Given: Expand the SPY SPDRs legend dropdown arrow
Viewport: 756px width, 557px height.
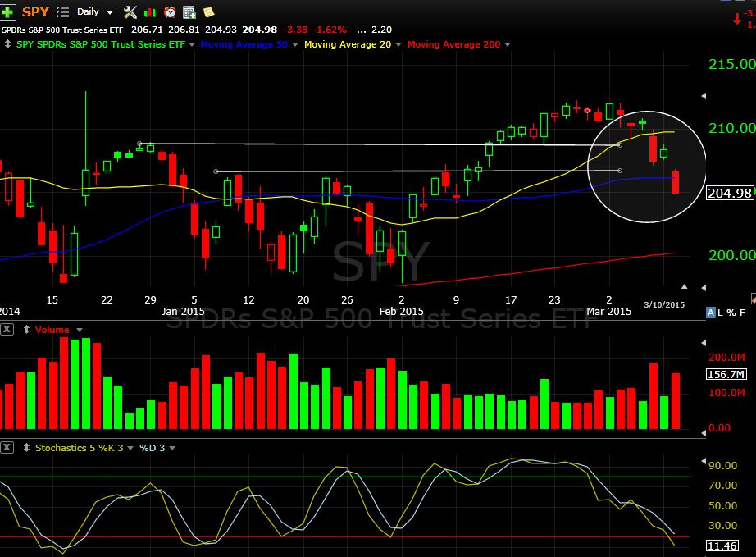Looking at the screenshot, I should pyautogui.click(x=192, y=44).
